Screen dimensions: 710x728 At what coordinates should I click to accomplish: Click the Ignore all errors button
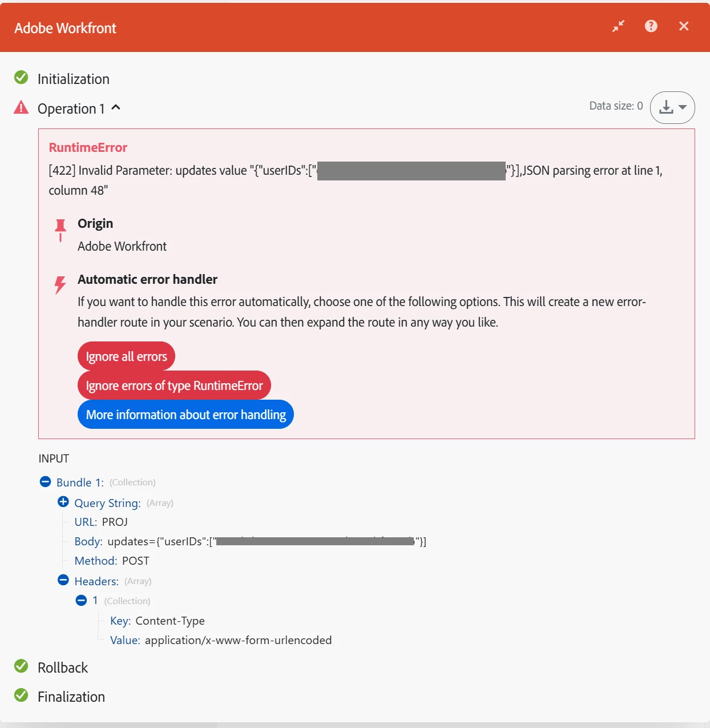[126, 356]
